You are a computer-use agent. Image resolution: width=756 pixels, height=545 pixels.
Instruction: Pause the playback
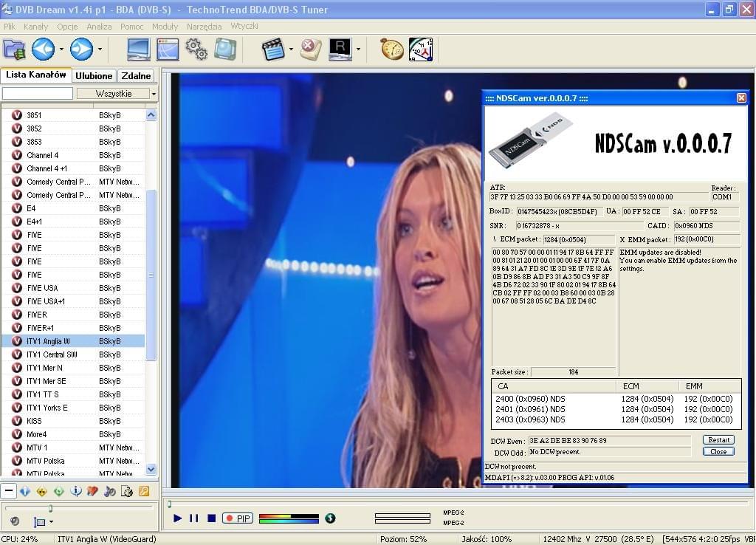pyautogui.click(x=194, y=518)
